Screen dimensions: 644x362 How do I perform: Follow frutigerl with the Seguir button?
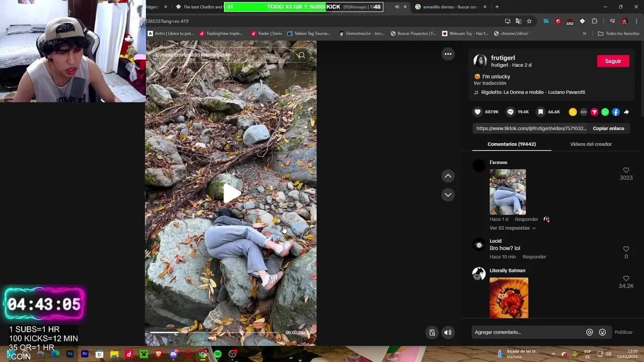[613, 61]
